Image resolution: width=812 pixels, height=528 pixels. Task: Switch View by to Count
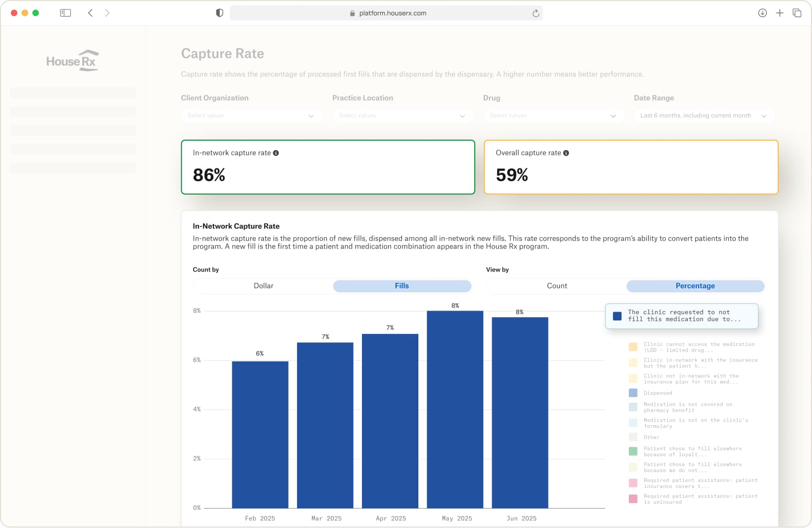tap(557, 286)
